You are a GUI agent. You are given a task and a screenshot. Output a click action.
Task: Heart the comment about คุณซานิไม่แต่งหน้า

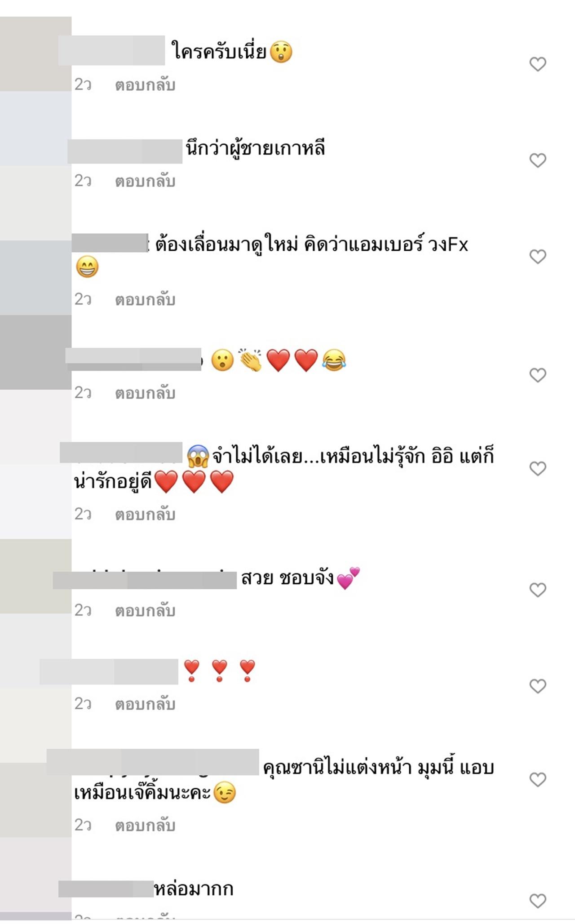tap(538, 780)
